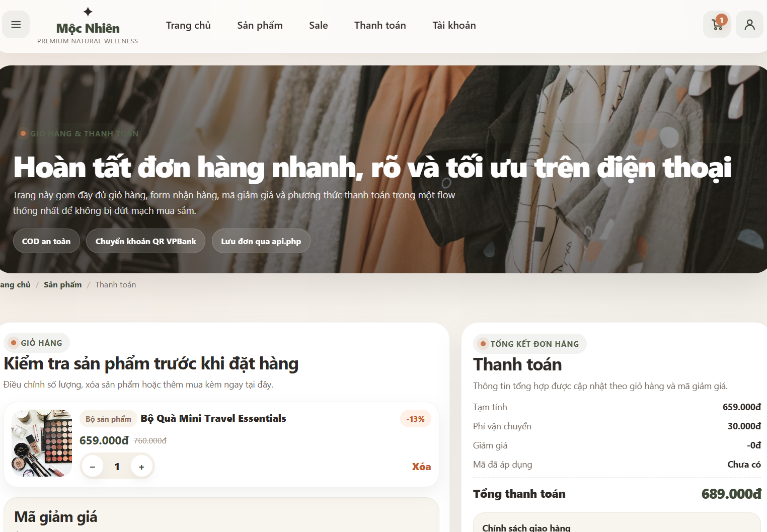Select the COD an toàn chip
Viewport: 767px width, 532px height.
[x=46, y=241]
